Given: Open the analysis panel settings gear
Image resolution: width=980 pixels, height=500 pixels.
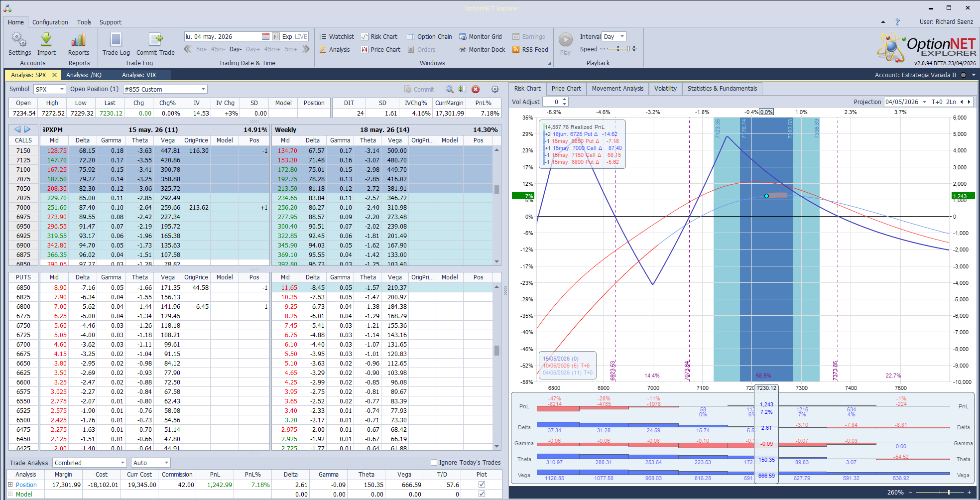Looking at the screenshot, I should pyautogui.click(x=494, y=89).
